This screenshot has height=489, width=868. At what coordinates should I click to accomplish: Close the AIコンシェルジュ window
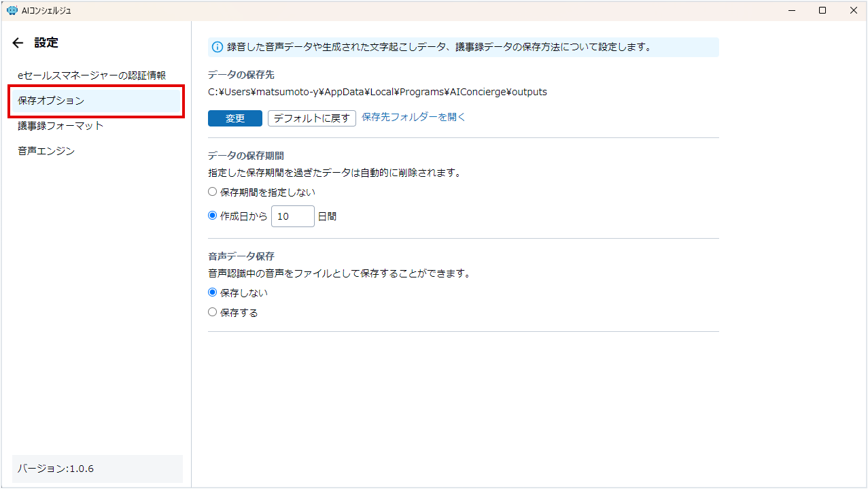click(853, 10)
